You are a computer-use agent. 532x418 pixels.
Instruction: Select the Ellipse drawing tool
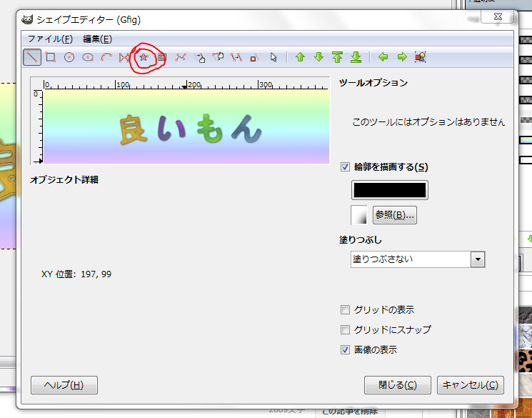coord(88,57)
